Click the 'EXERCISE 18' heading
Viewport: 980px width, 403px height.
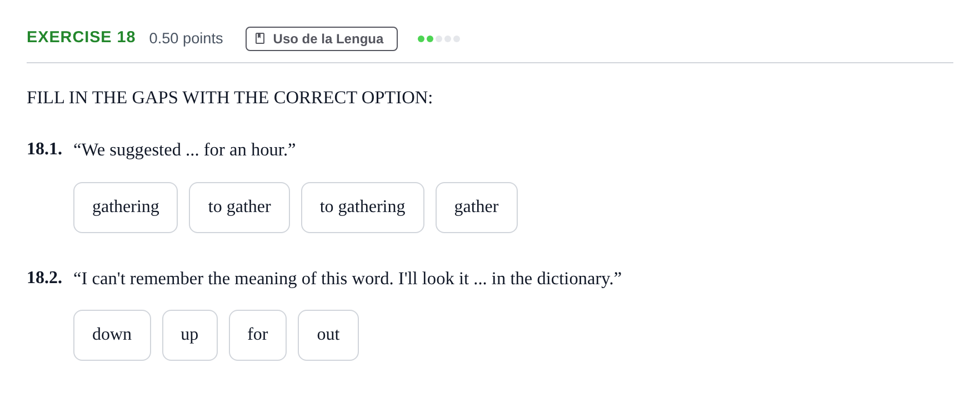tap(81, 37)
